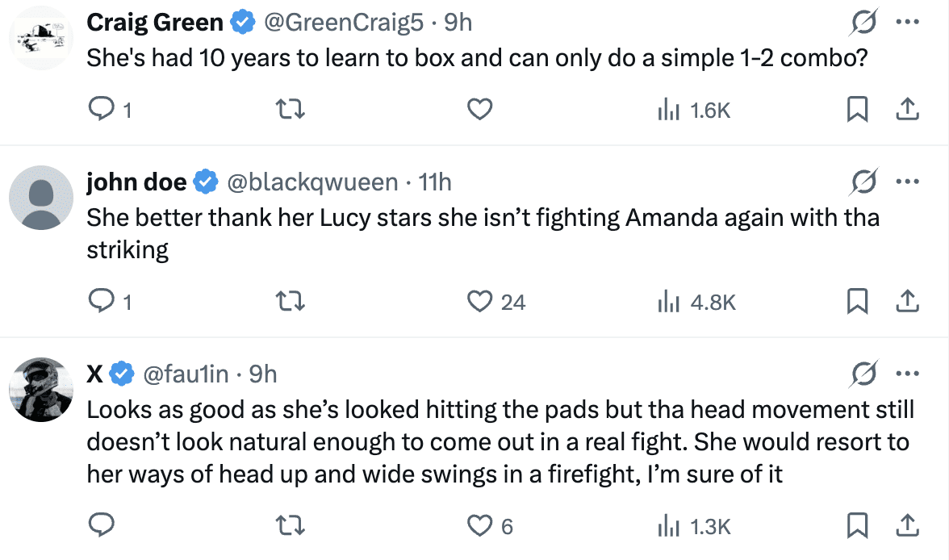Reply to Craig Green's tweet
Viewport: 949px width, 560px height.
click(x=101, y=110)
